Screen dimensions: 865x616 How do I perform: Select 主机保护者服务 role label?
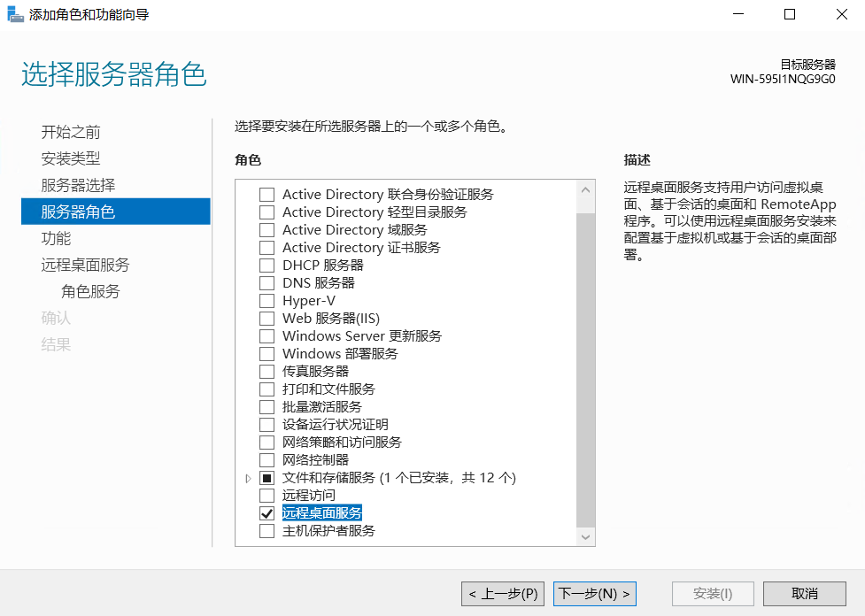click(328, 530)
